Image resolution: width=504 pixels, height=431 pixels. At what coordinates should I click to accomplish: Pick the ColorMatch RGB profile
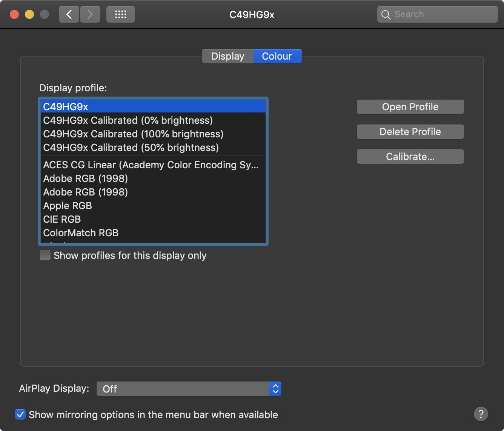pos(81,233)
